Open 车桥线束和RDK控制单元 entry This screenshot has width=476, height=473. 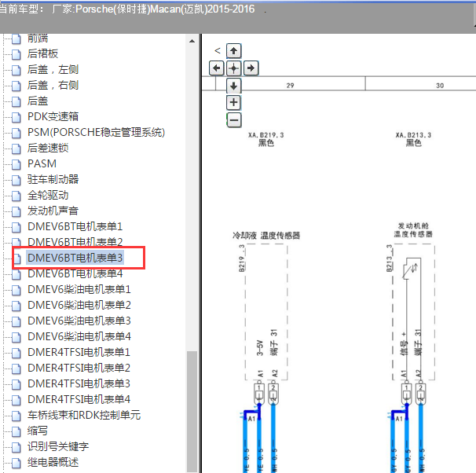pos(84,415)
